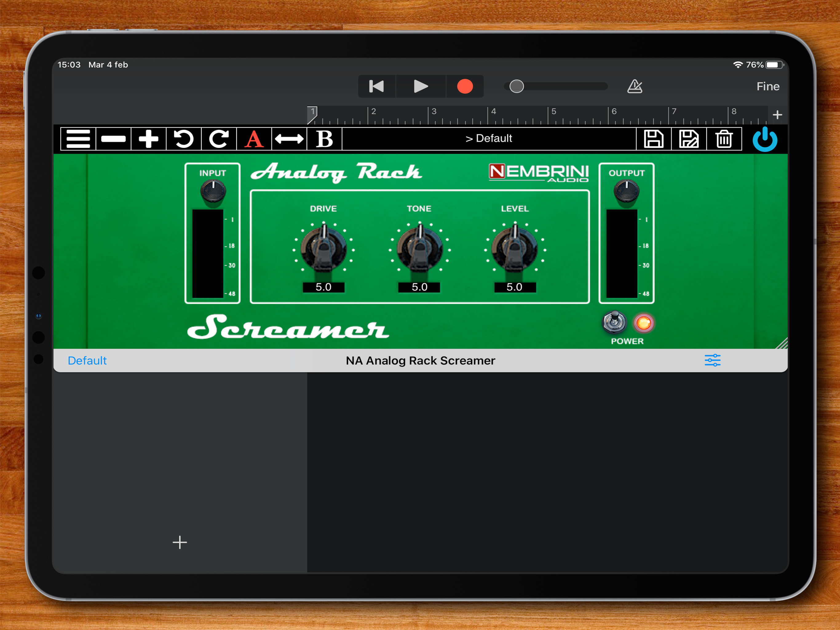Delete the preset with the trash icon
This screenshot has height=630, width=840.
[x=724, y=139]
